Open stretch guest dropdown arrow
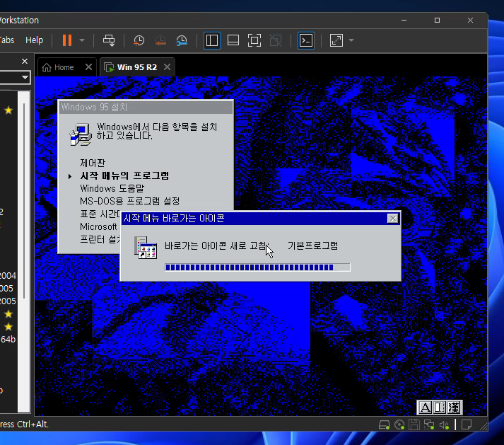This screenshot has width=504, height=445. [x=351, y=40]
